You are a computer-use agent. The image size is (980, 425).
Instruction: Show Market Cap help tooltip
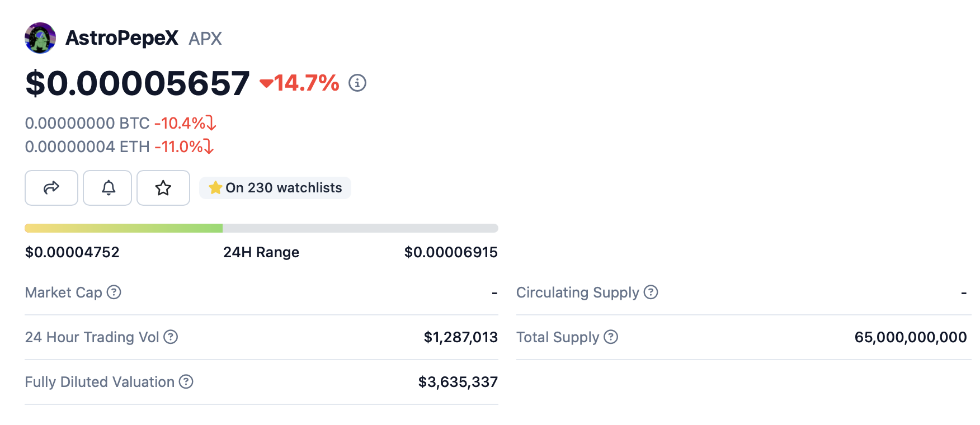click(x=114, y=292)
